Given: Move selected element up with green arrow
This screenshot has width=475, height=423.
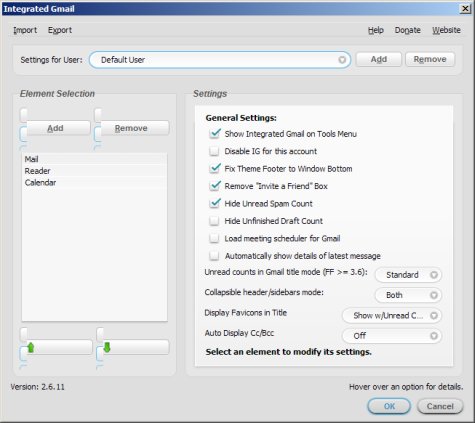Looking at the screenshot, I should 59,348.
